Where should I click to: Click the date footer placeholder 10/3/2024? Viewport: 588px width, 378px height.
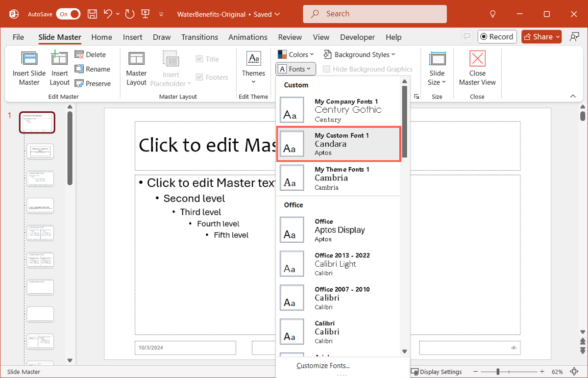(185, 348)
